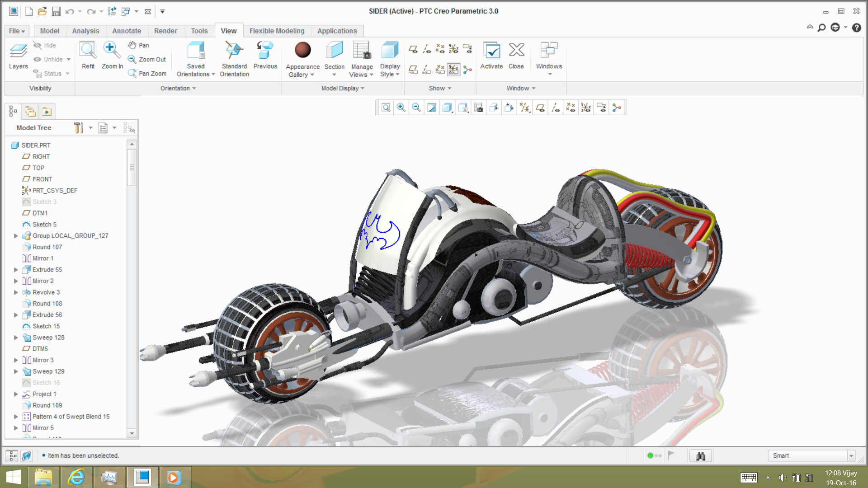Open the binoculars find tool in status bar
The height and width of the screenshot is (488, 868).
[x=701, y=456]
